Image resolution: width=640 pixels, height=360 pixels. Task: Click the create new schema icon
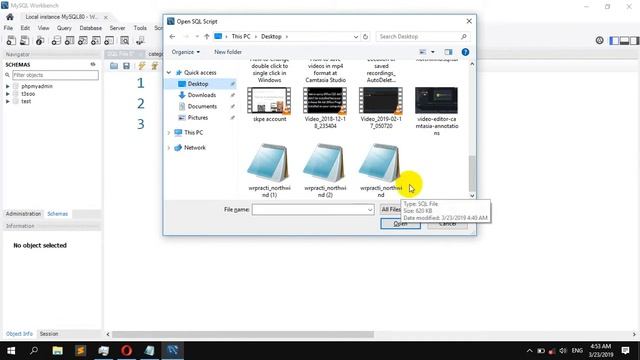tap(56, 40)
